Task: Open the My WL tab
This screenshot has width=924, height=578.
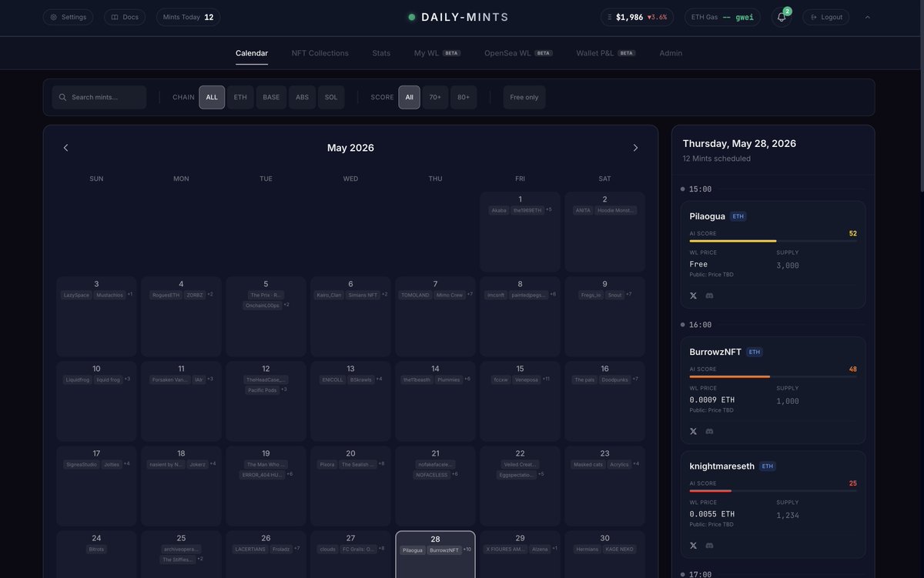Action: click(x=437, y=53)
